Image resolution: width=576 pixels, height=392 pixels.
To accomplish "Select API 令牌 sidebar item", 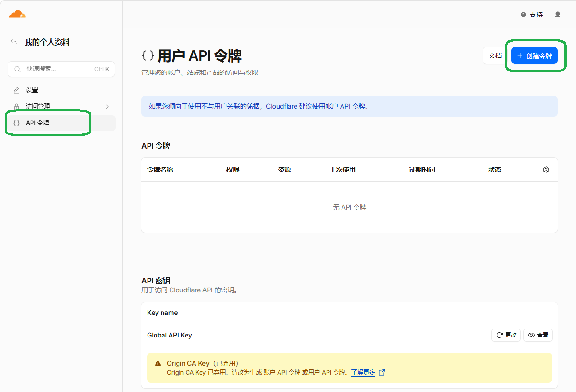I will (x=62, y=123).
